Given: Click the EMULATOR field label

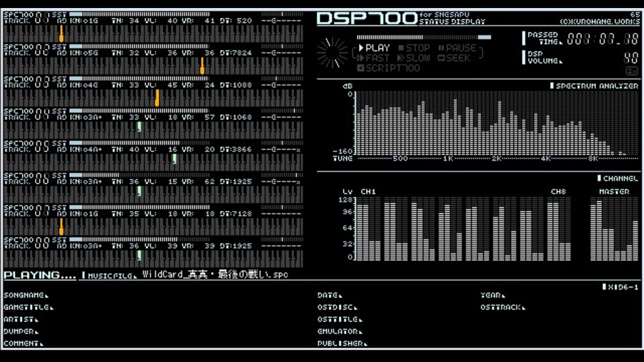Looking at the screenshot, I should 339,331.
